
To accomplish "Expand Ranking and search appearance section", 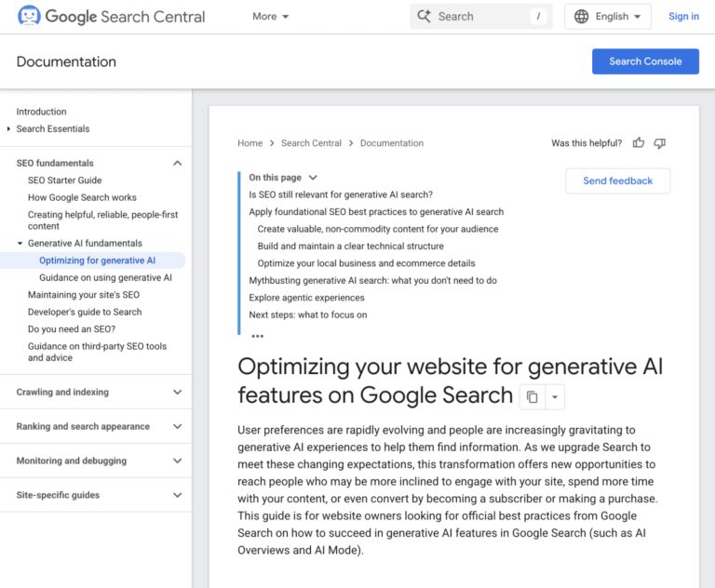I will pyautogui.click(x=178, y=427).
